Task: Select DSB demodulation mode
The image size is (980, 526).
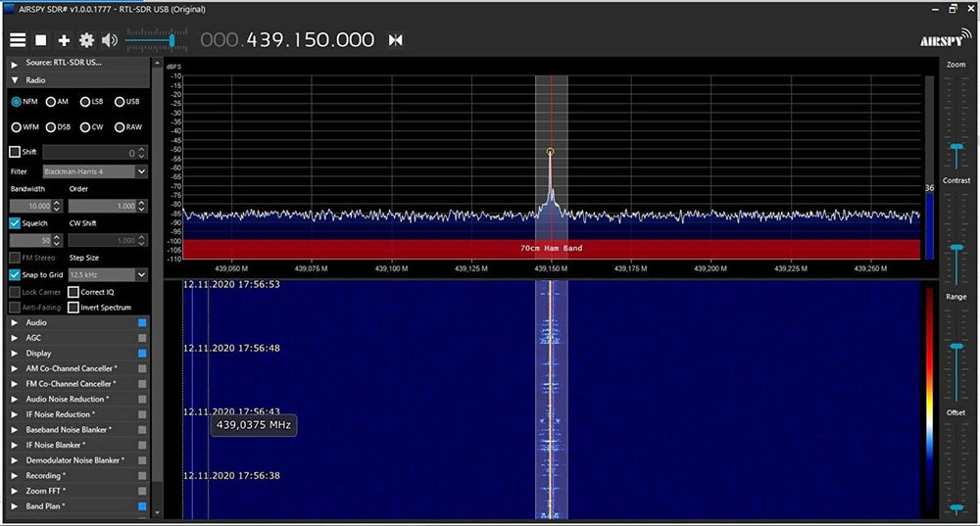Action: [51, 126]
